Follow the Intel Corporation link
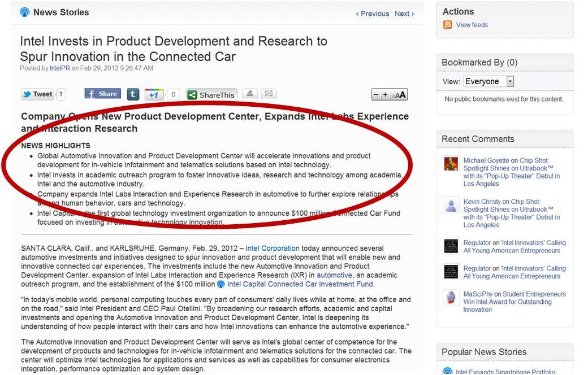588x375 pixels. 273,248
